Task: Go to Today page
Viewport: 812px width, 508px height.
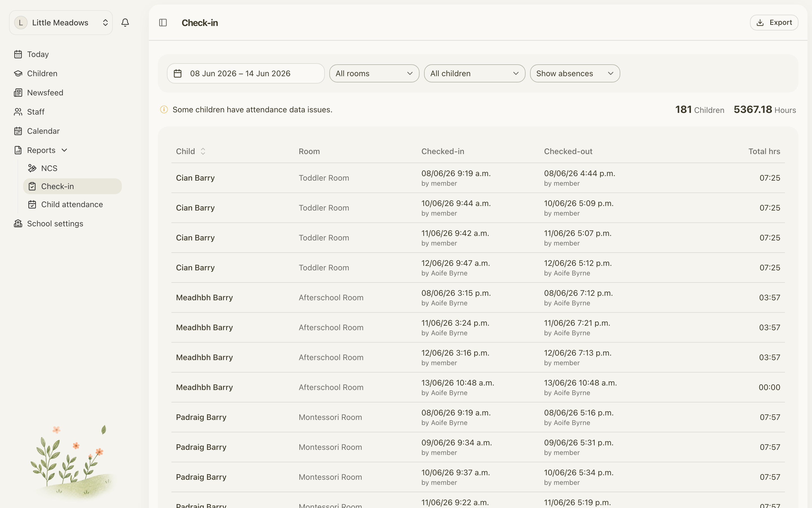Action: click(37, 54)
